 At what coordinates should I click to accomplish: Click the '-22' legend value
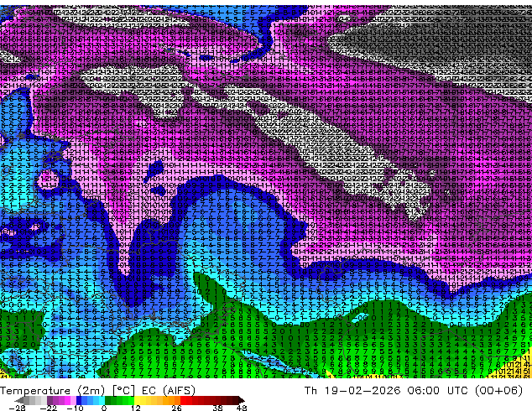click(48, 408)
